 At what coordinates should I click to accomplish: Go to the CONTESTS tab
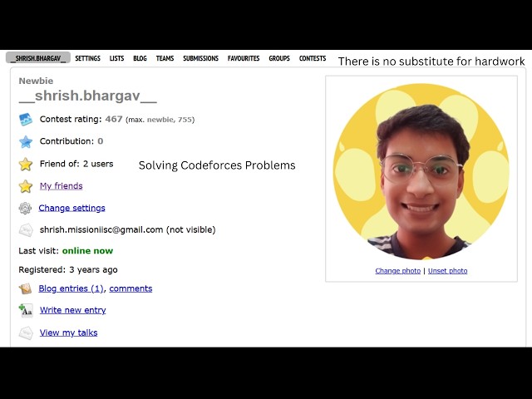coord(313,58)
